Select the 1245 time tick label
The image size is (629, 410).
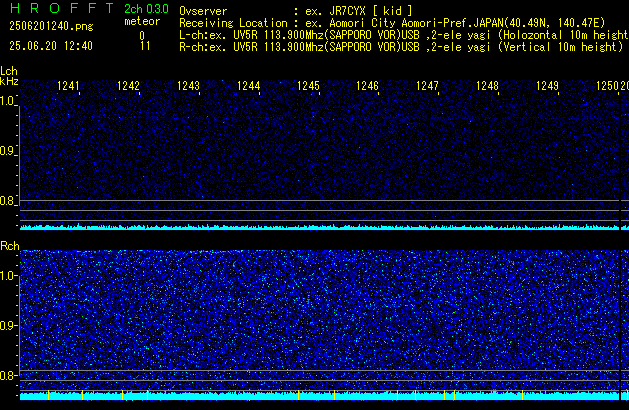308,86
